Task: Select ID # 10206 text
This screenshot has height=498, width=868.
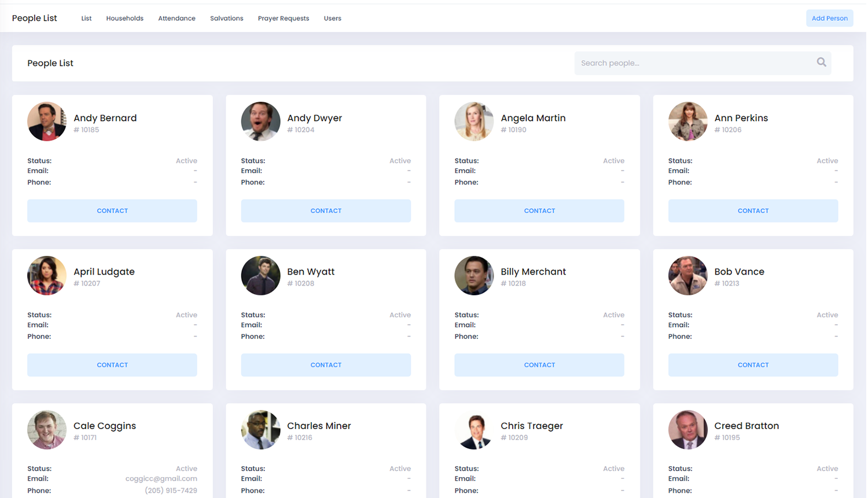Action: pyautogui.click(x=727, y=130)
